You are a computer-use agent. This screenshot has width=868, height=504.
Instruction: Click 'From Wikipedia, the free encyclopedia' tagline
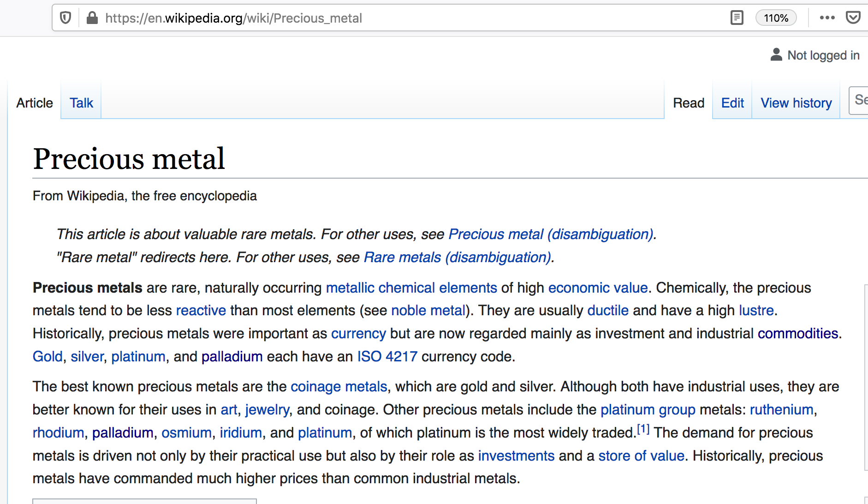[x=145, y=196]
